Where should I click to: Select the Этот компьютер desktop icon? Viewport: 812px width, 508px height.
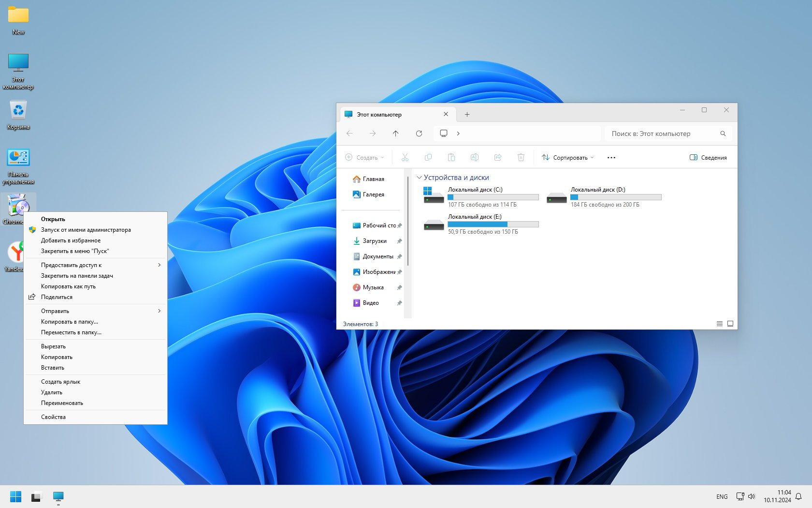pos(18,71)
